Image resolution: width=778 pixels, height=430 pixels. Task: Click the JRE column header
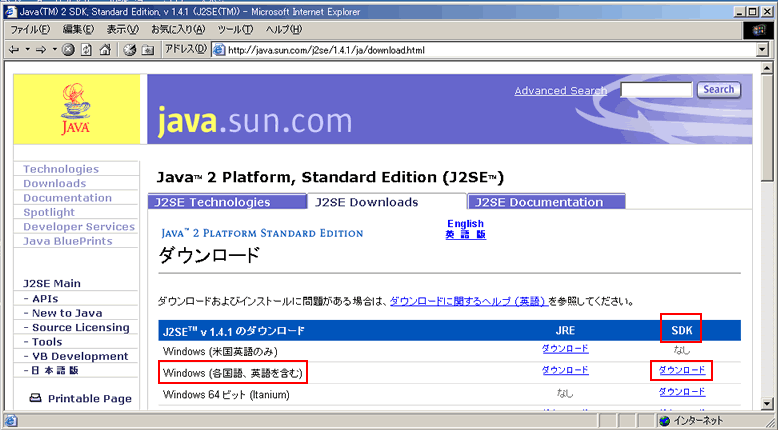(565, 331)
